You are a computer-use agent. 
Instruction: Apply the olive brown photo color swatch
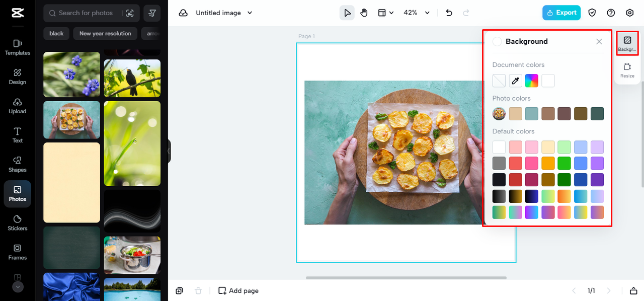pyautogui.click(x=581, y=114)
